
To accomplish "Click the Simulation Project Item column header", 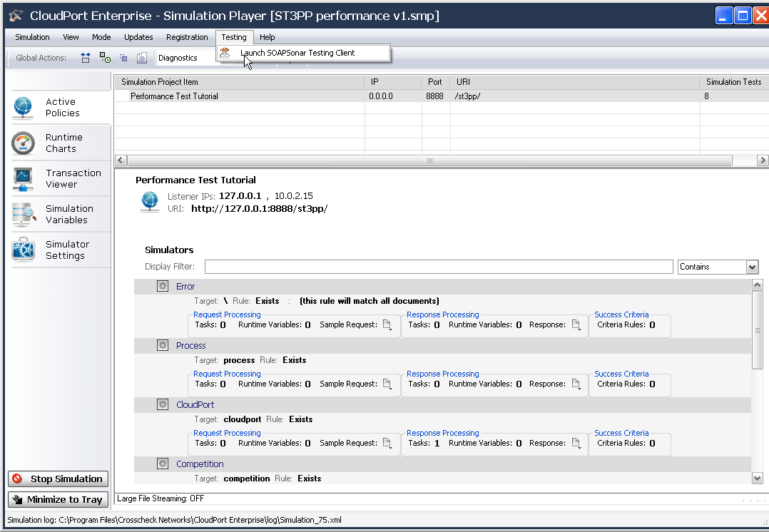I will point(240,82).
